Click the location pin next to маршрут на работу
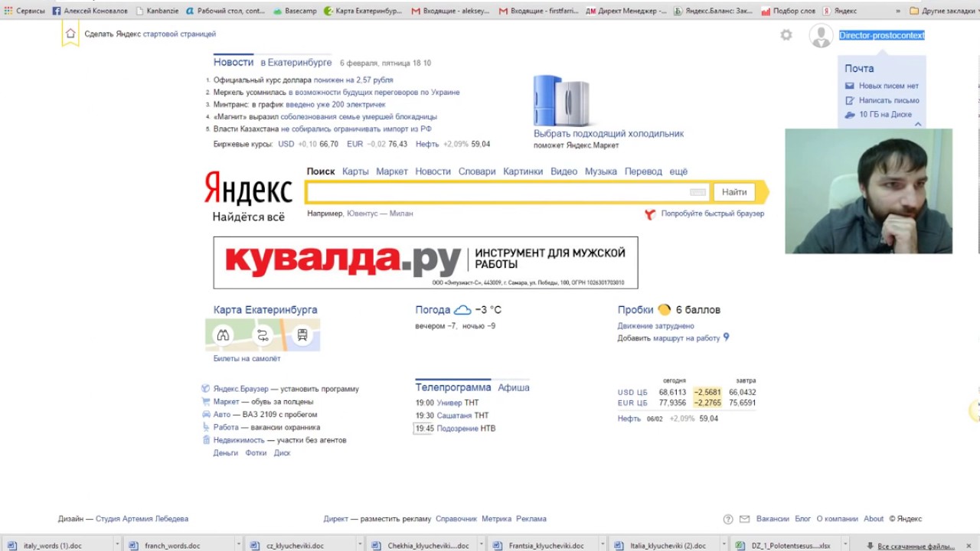The image size is (980, 551). click(x=726, y=337)
